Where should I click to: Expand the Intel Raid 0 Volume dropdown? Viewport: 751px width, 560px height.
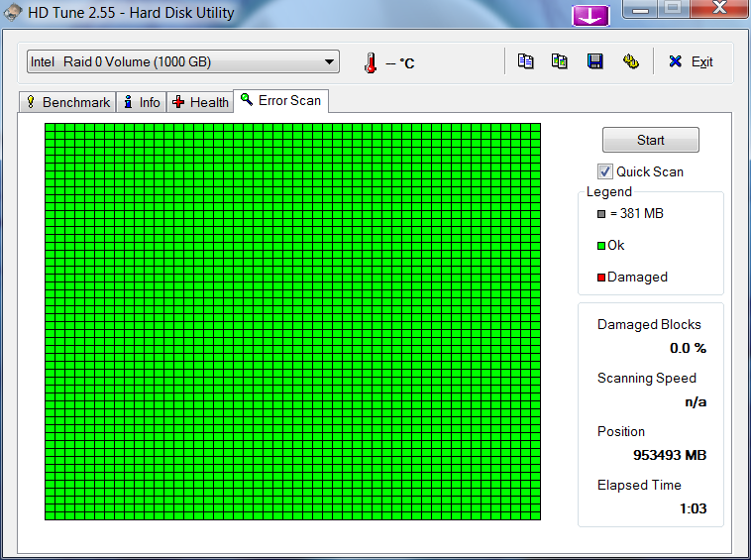329,62
